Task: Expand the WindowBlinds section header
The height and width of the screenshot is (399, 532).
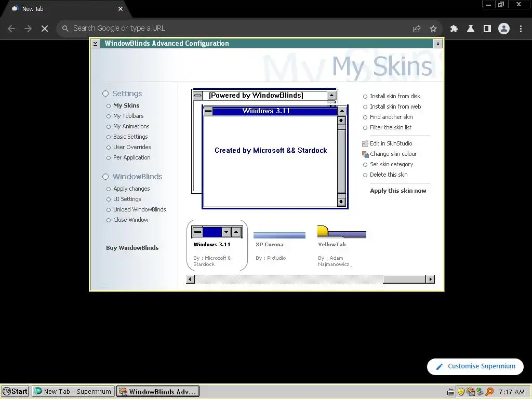Action: point(132,177)
